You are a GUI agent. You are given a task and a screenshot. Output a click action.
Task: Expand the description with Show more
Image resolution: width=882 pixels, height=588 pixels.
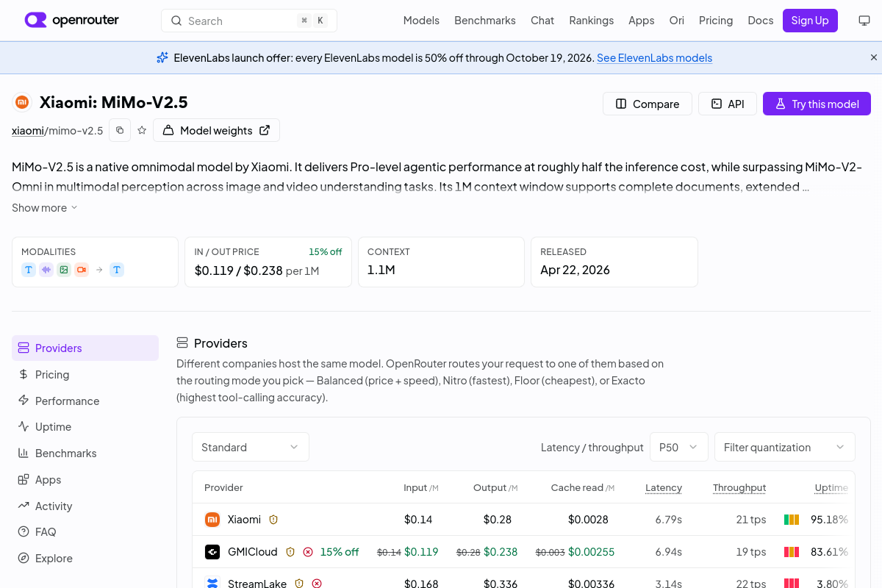tap(45, 208)
